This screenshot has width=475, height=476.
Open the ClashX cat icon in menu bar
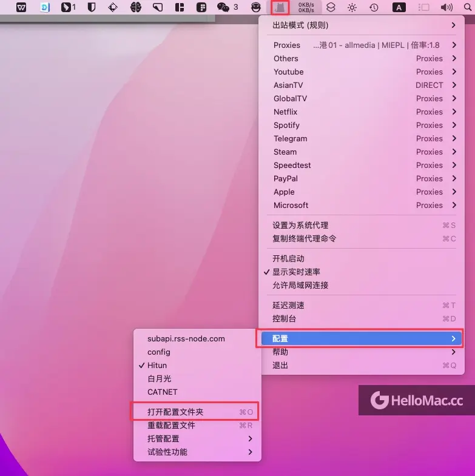tap(280, 7)
